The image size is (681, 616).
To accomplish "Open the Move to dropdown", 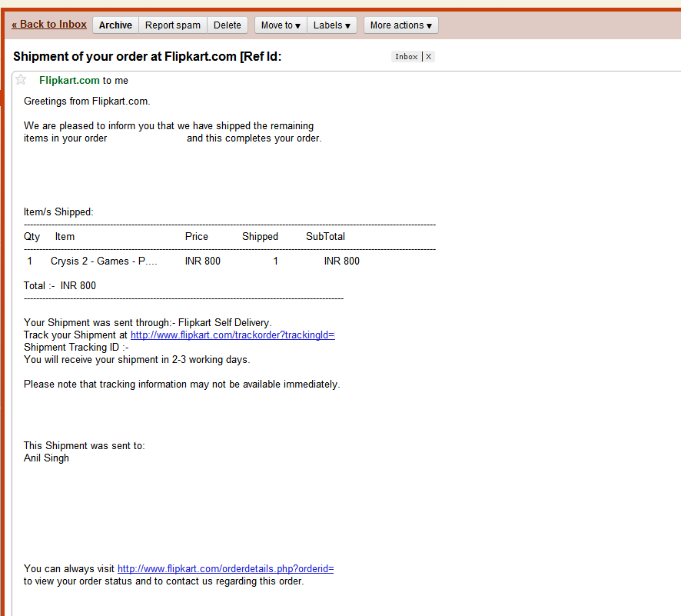I will click(x=281, y=25).
